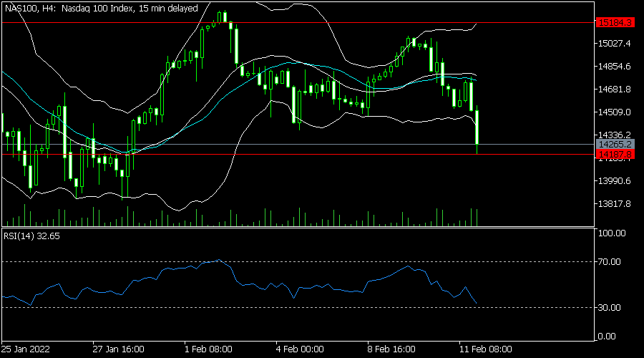The width and height of the screenshot is (644, 358).
Task: Click the 14681.8 price axis value
Action: click(x=614, y=89)
